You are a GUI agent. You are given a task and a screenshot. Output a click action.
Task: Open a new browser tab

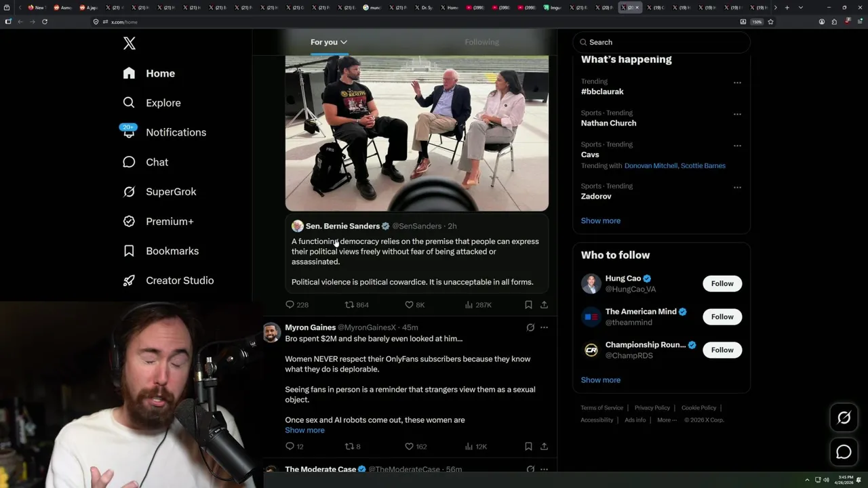(787, 7)
